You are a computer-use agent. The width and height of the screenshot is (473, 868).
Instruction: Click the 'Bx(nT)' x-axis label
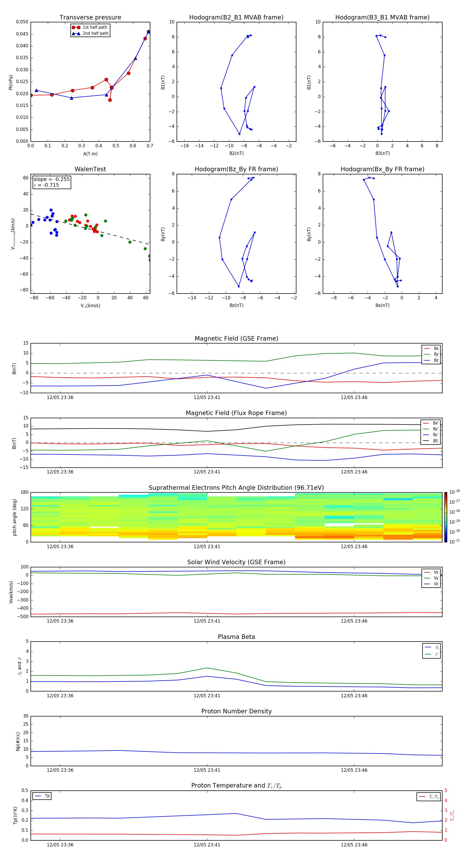pyautogui.click(x=382, y=305)
